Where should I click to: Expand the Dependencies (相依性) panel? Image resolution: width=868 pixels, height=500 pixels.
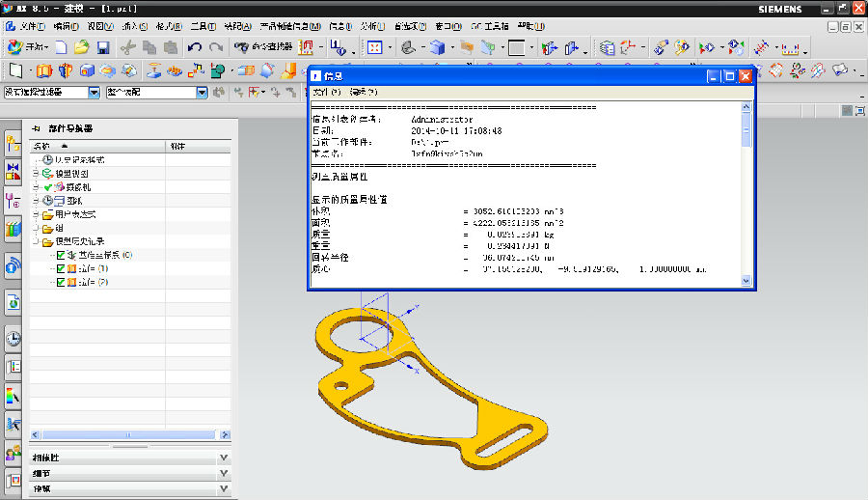pyautogui.click(x=224, y=458)
